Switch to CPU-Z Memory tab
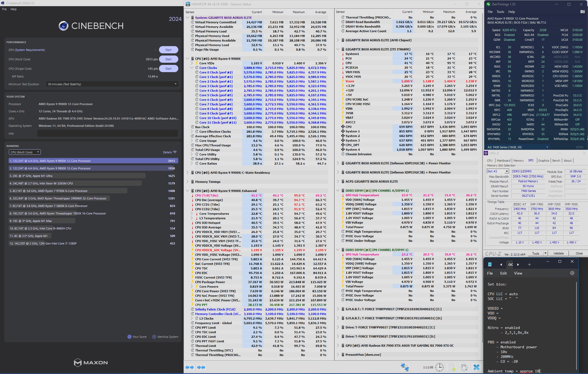This screenshot has width=588, height=374. click(x=518, y=161)
